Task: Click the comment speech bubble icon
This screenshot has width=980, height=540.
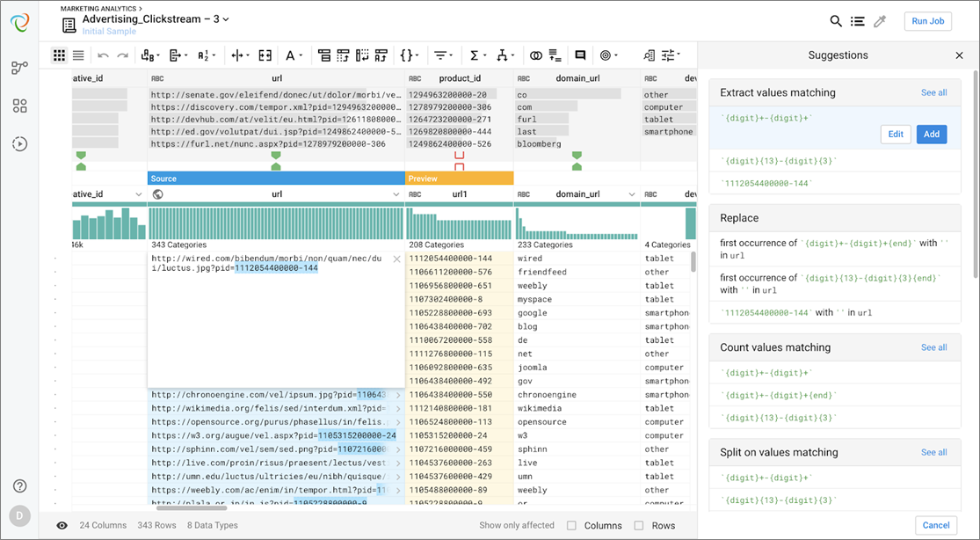Action: pos(580,55)
